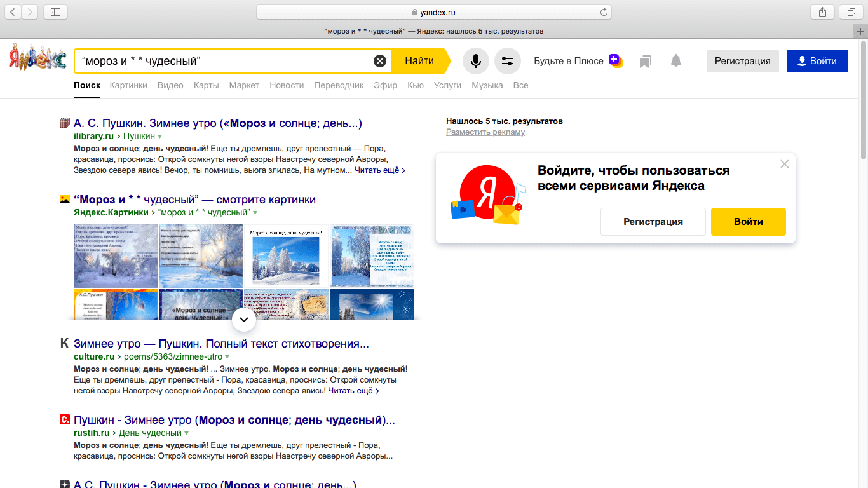Close the Yandex login promo popup

click(x=784, y=164)
